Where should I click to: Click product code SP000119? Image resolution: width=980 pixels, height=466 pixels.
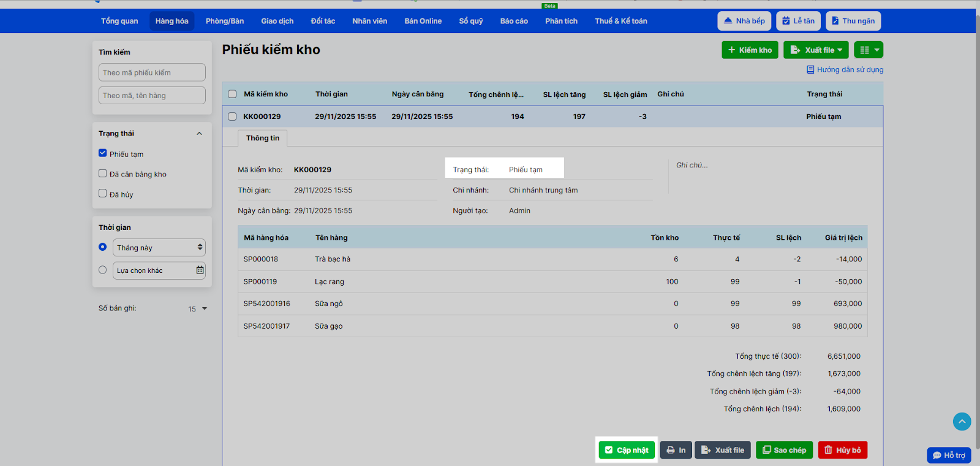(260, 282)
